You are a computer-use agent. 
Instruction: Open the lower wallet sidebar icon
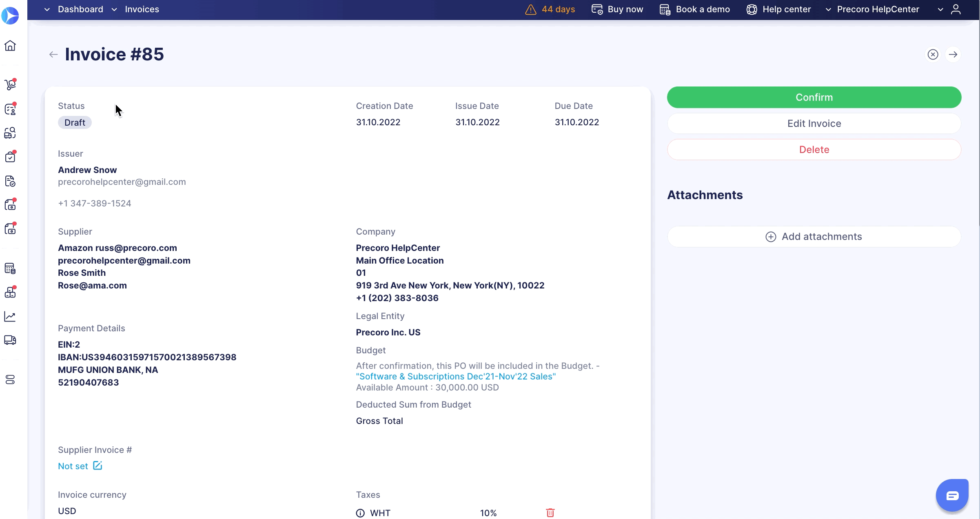[x=10, y=229]
